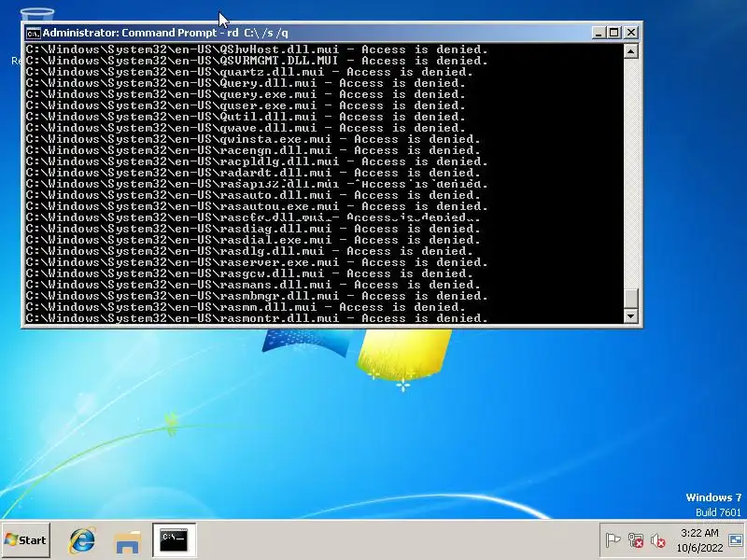Click the qwave.dll.mui output line

pyautogui.click(x=246, y=128)
